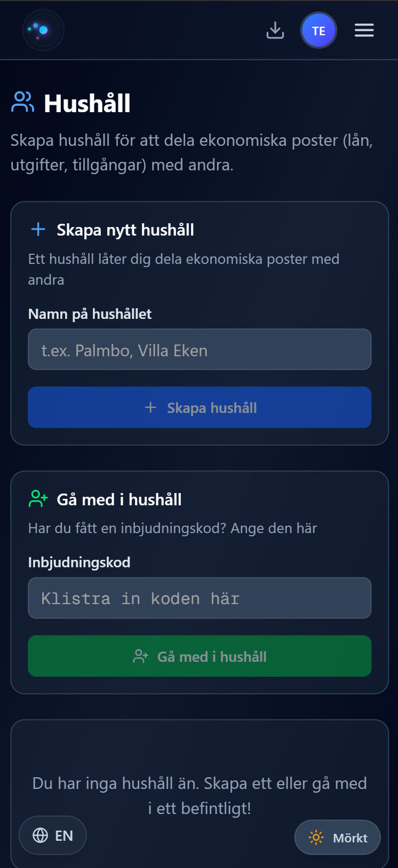Click the download icon in header
The height and width of the screenshot is (868, 398).
coord(275,30)
